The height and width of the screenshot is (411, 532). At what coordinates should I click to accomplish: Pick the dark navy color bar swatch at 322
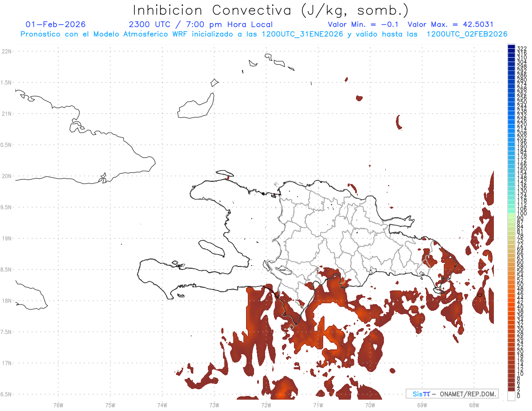click(x=511, y=47)
